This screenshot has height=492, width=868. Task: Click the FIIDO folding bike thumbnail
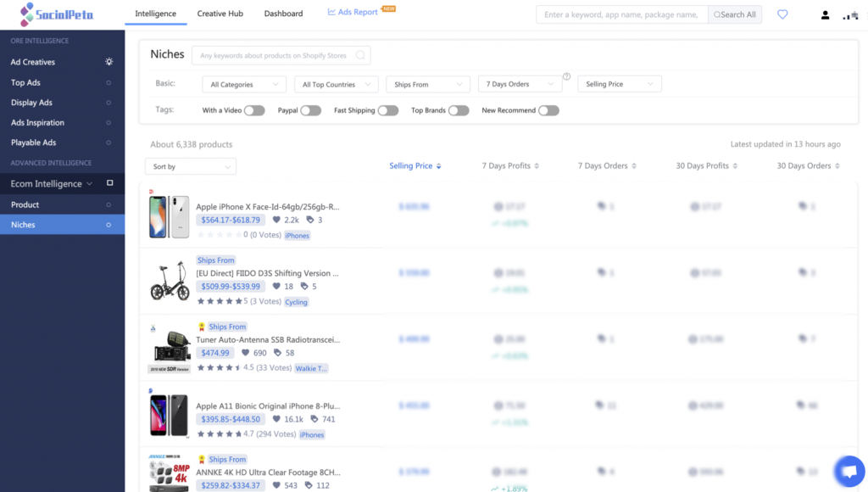click(x=170, y=281)
